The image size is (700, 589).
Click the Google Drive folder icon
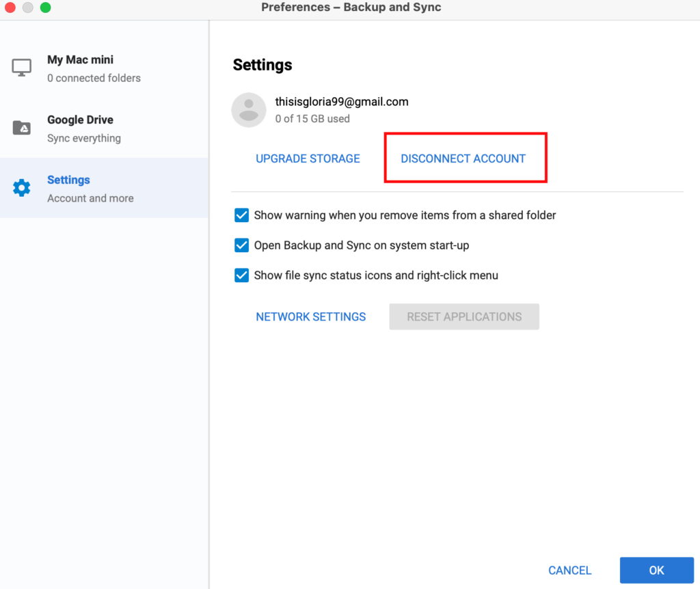click(22, 128)
